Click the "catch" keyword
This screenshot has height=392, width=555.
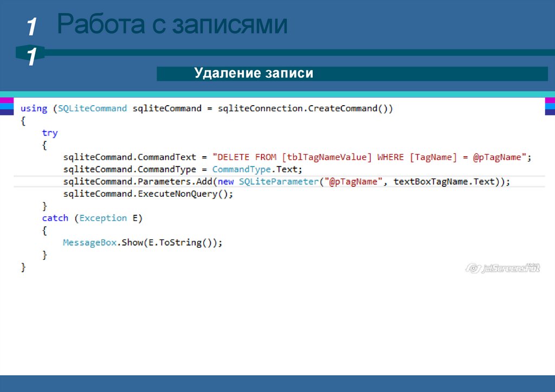click(x=55, y=218)
